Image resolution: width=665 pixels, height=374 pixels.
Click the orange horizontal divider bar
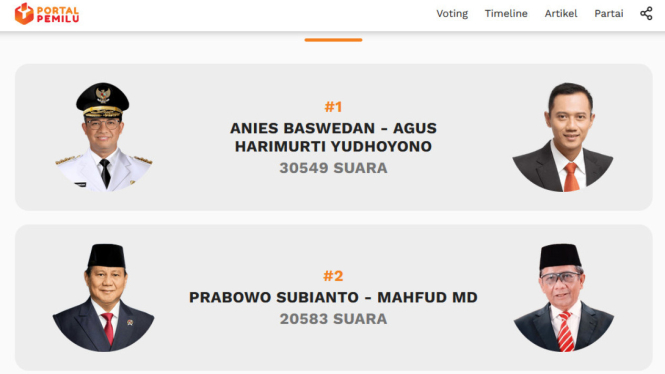(333, 40)
